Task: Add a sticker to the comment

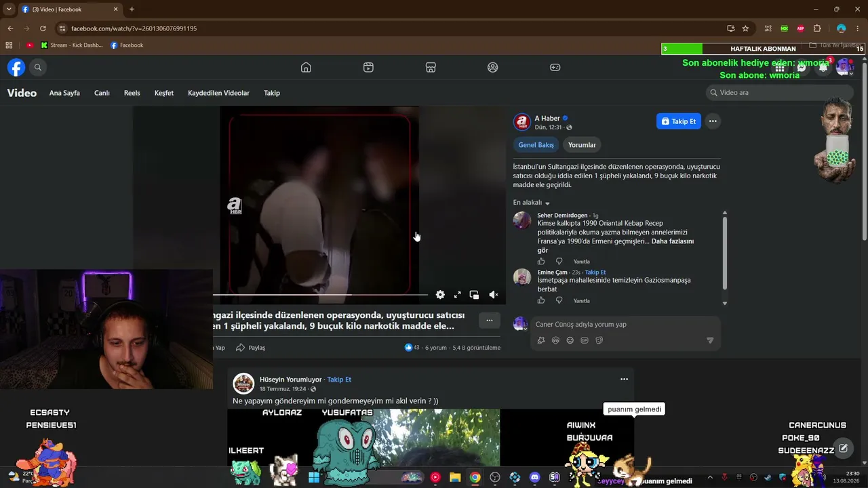Action: pos(599,340)
